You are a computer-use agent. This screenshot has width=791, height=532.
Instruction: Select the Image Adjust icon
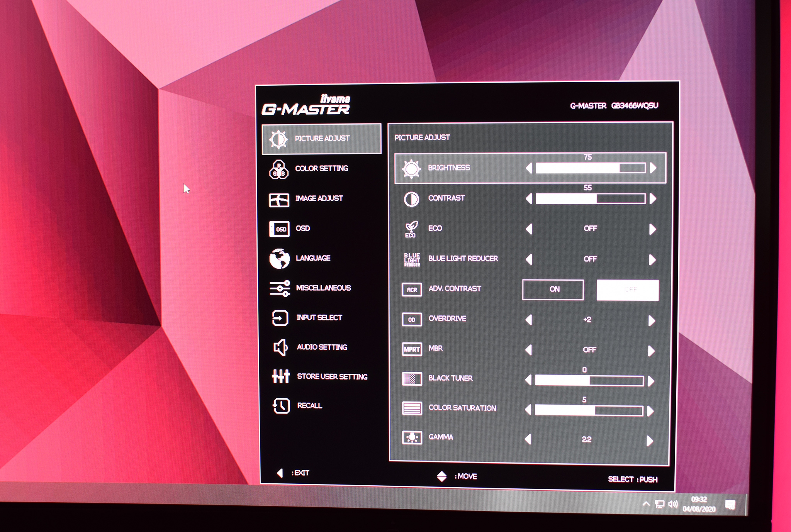pyautogui.click(x=279, y=200)
